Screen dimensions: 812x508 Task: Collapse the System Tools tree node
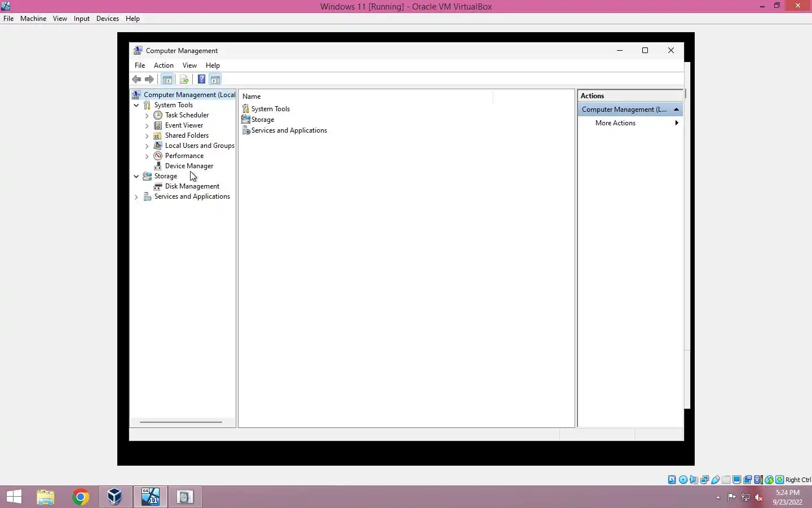coord(136,105)
